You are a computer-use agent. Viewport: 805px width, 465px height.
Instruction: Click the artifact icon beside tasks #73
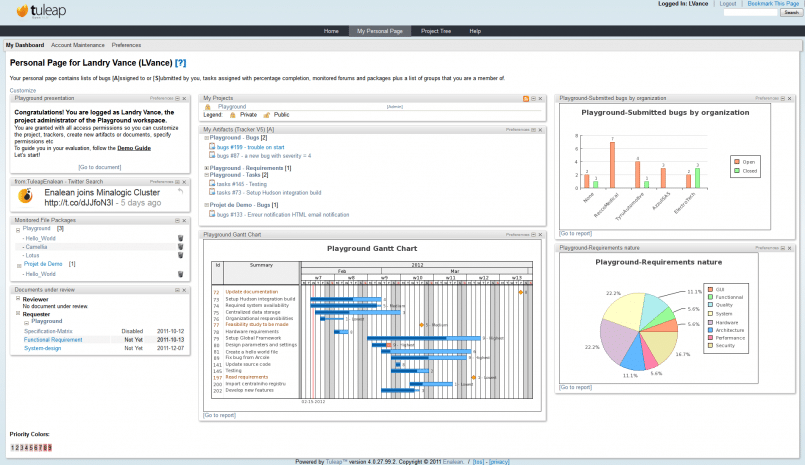tap(212, 192)
